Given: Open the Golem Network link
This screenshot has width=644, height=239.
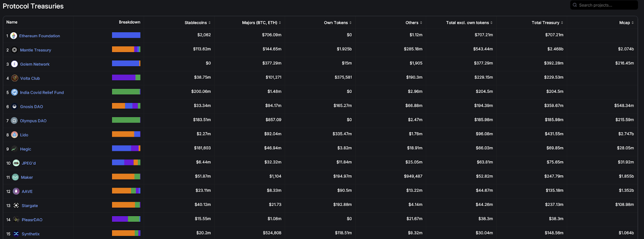Looking at the screenshot, I should (35, 64).
